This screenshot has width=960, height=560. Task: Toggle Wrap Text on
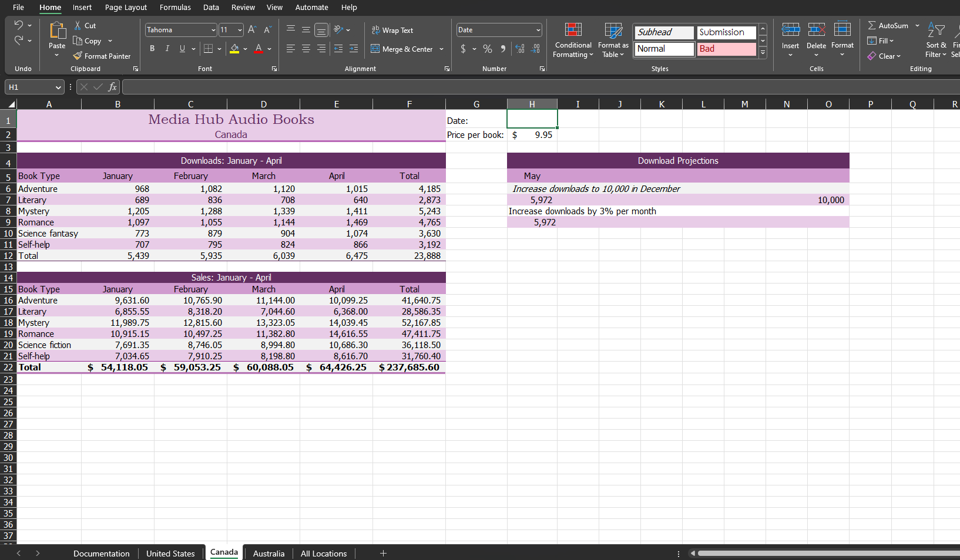pos(392,30)
